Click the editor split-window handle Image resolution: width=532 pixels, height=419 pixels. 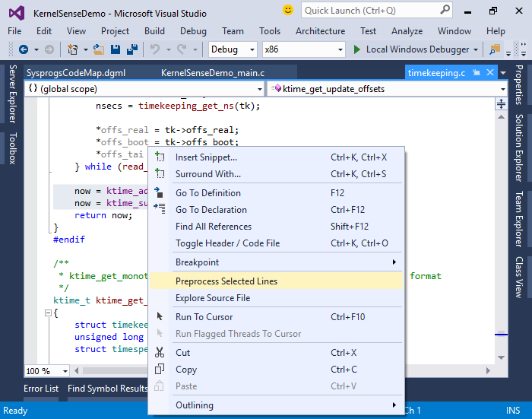[501, 103]
